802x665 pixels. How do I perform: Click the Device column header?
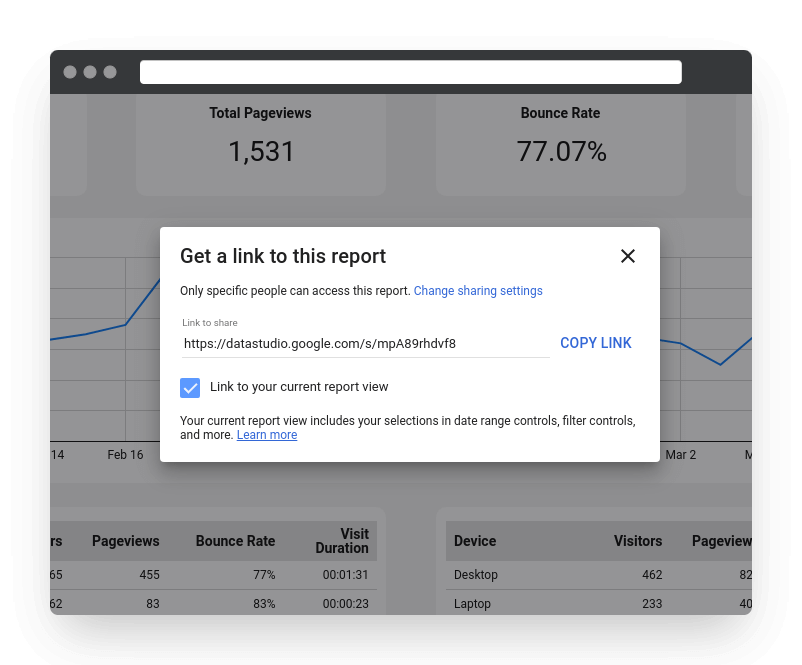475,541
